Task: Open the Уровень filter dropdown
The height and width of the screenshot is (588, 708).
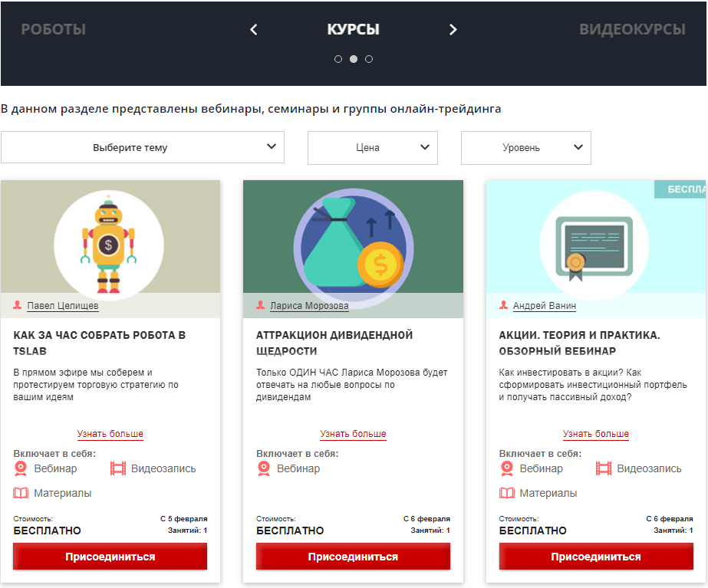Action: (525, 147)
